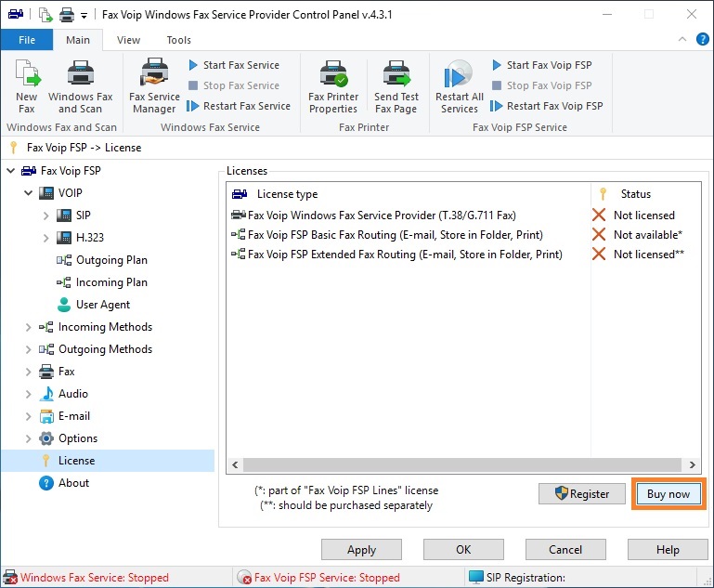Click the License type column header

pos(409,194)
